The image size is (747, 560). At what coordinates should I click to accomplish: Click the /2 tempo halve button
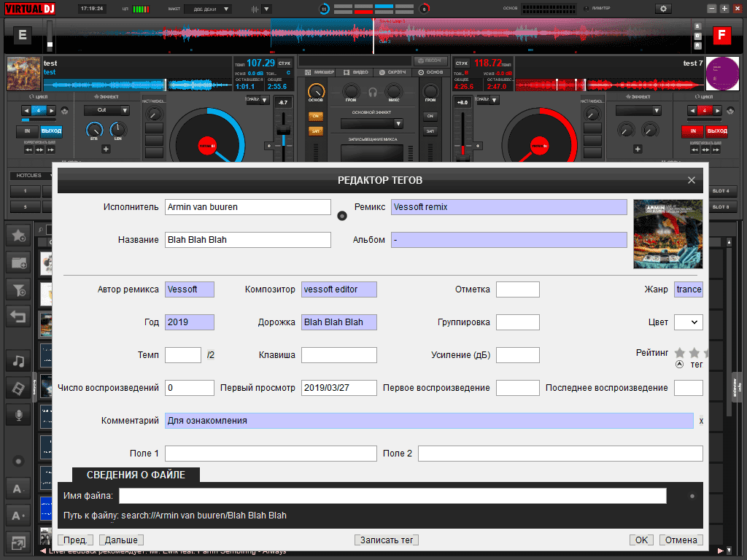(x=211, y=355)
